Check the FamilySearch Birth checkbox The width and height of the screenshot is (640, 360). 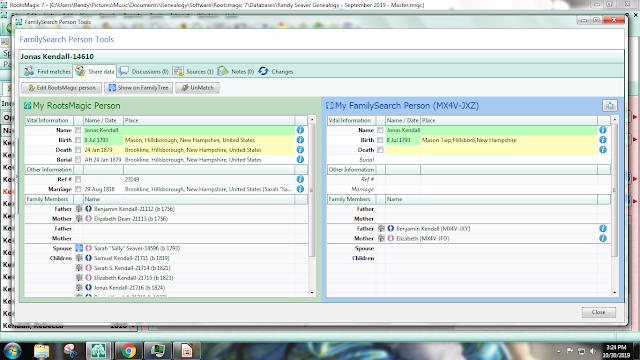(380, 140)
